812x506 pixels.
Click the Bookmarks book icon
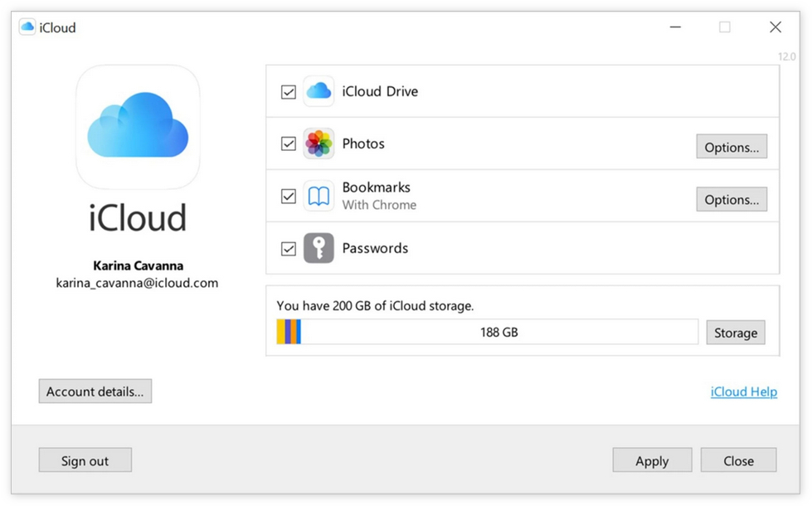pos(318,197)
